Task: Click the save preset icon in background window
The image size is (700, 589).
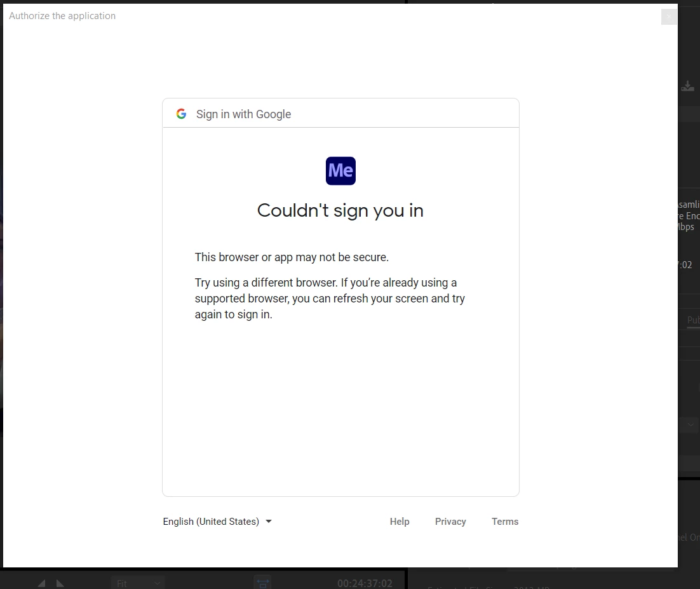Action: [687, 86]
